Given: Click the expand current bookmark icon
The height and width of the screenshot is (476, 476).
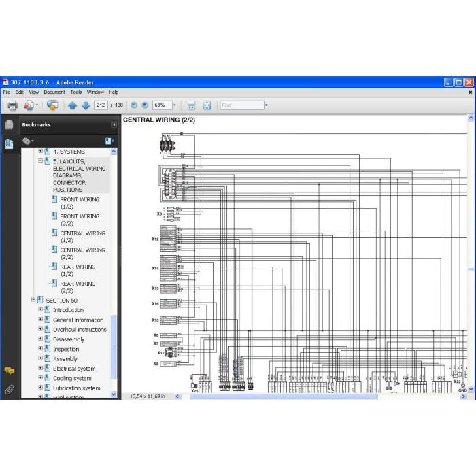Looking at the screenshot, I should pyautogui.click(x=109, y=141).
